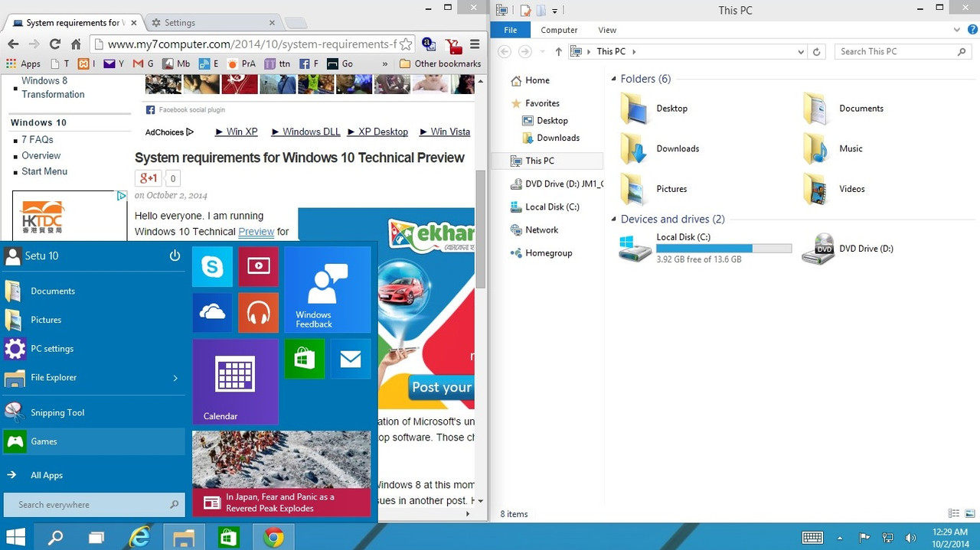The width and height of the screenshot is (980, 550).
Task: Launch the Windows Feedback tile
Action: tap(327, 290)
